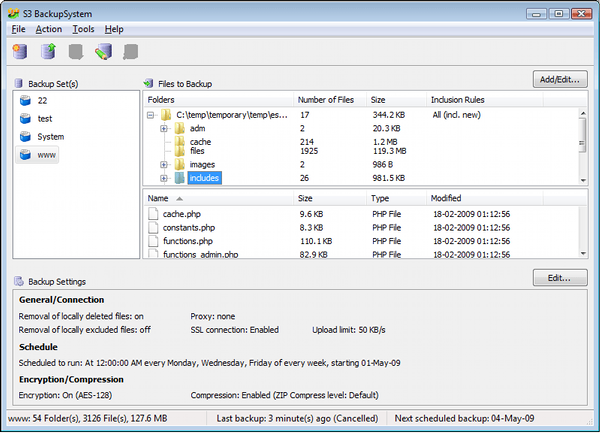Sort files by Name column header
The image size is (600, 433).
(218, 198)
